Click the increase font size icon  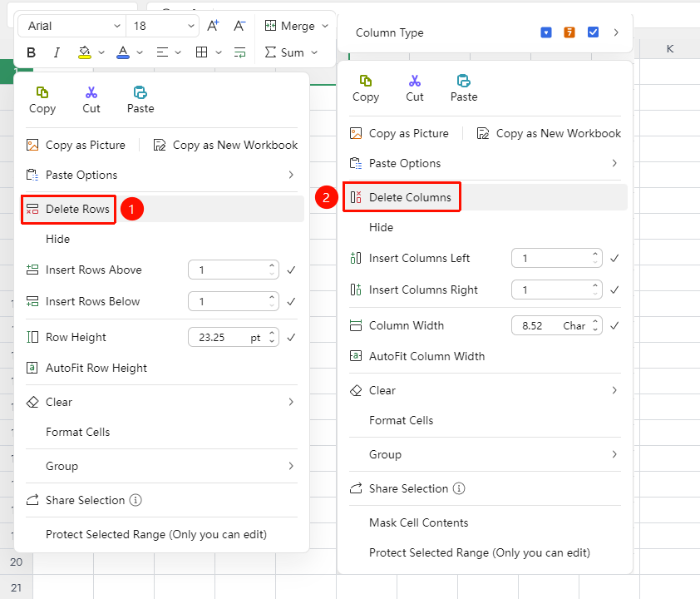(213, 26)
